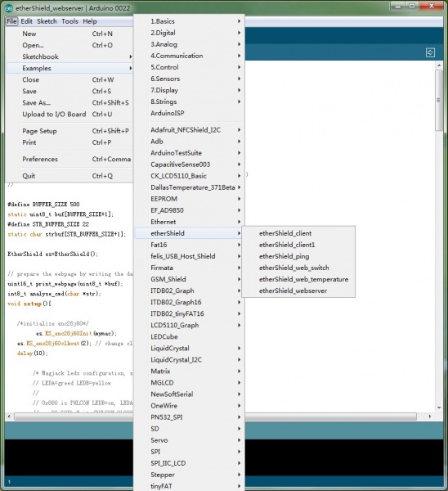
Task: Open the Edit menu
Action: (27, 21)
